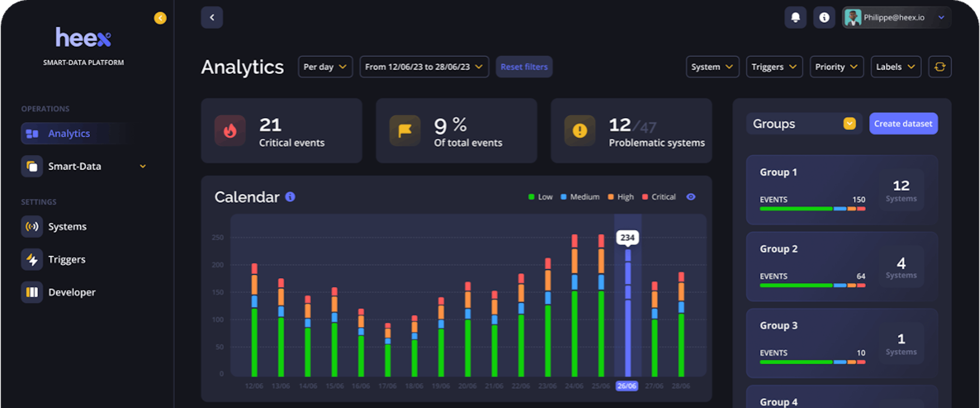Image resolution: width=980 pixels, height=408 pixels.
Task: Collapse sidebar with the yellow arrow icon
Action: click(160, 18)
